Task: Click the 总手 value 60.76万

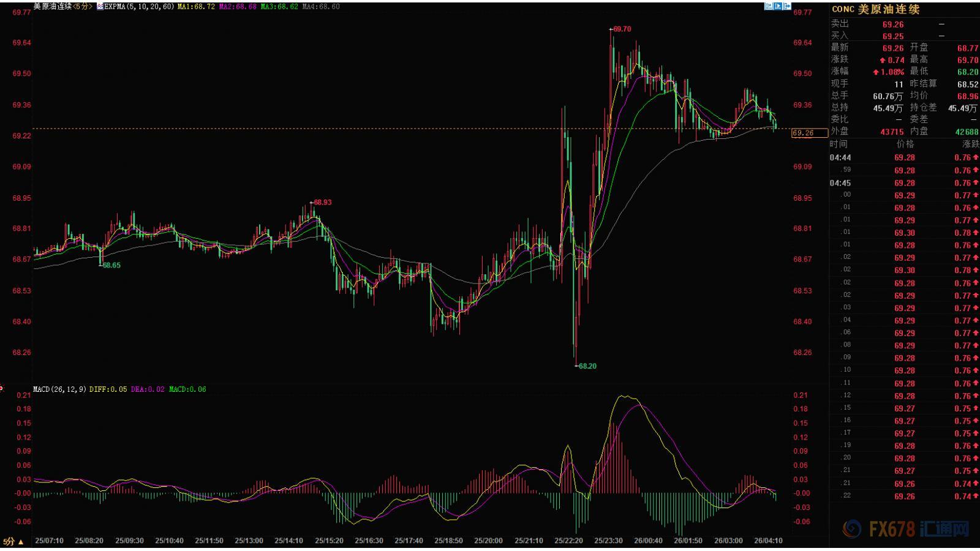Action: [x=888, y=96]
